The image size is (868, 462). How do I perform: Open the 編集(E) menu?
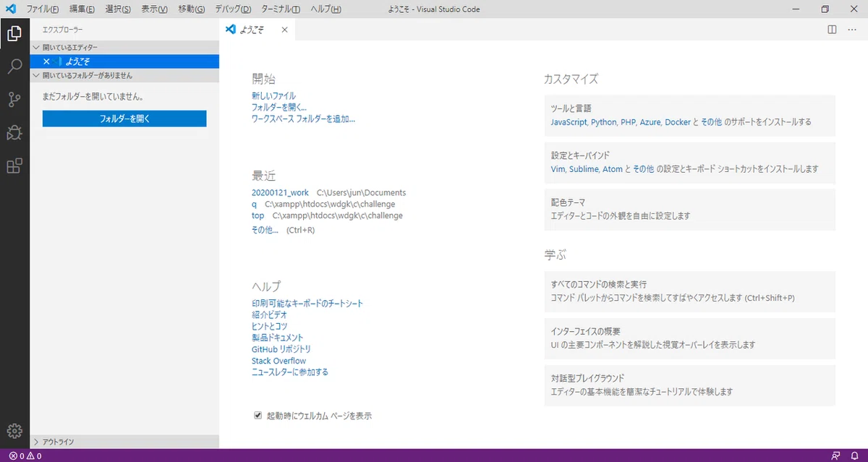click(82, 9)
